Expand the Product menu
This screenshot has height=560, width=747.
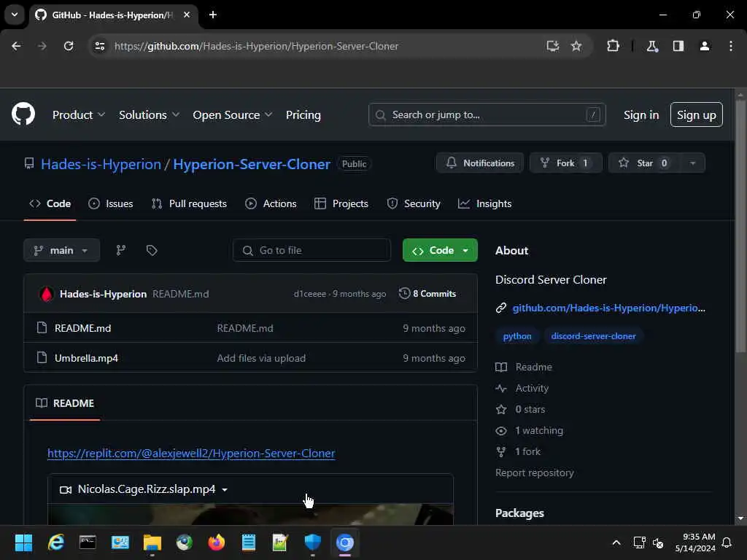click(x=79, y=114)
